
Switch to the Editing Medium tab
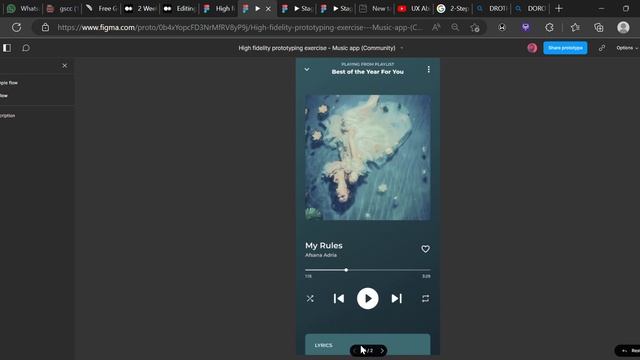[179, 9]
